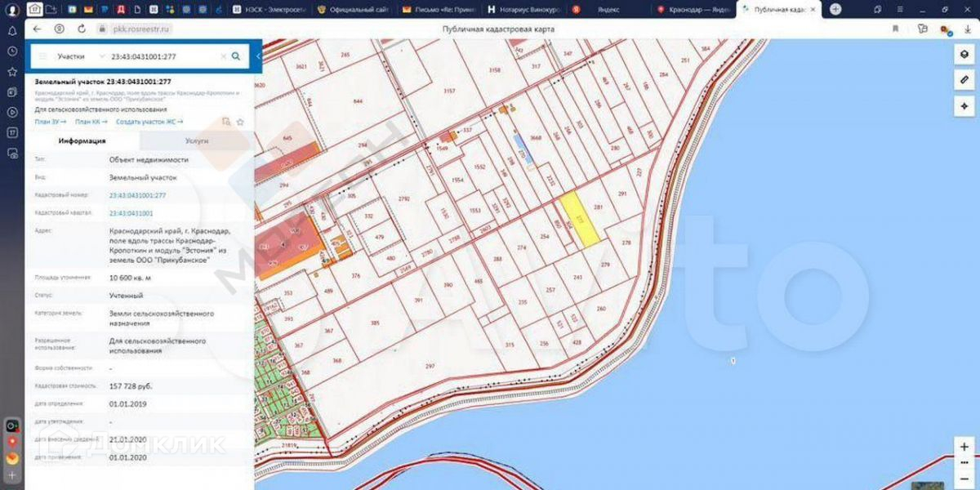The image size is (980, 490).
Task: Switch to the Информация tab
Action: coord(82,140)
